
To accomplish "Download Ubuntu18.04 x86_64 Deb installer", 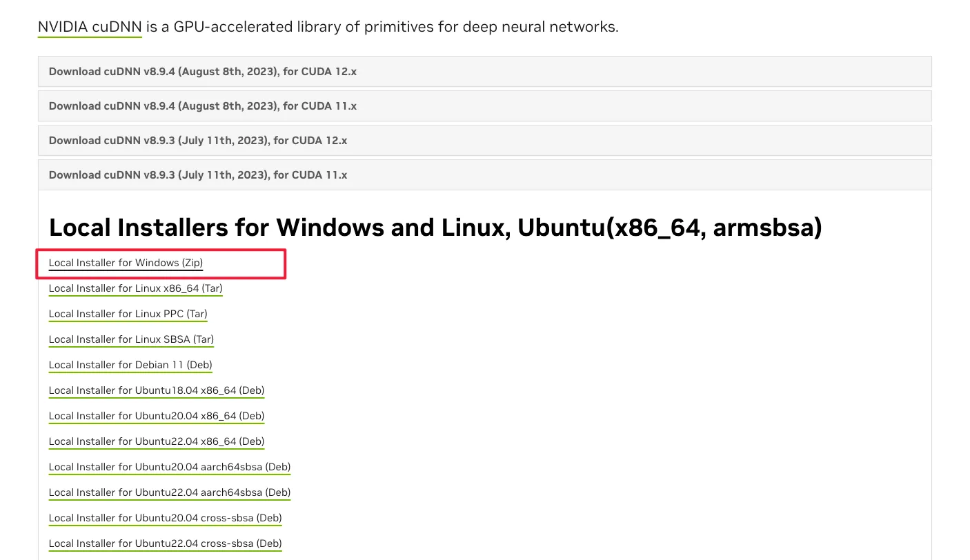I will pyautogui.click(x=156, y=390).
